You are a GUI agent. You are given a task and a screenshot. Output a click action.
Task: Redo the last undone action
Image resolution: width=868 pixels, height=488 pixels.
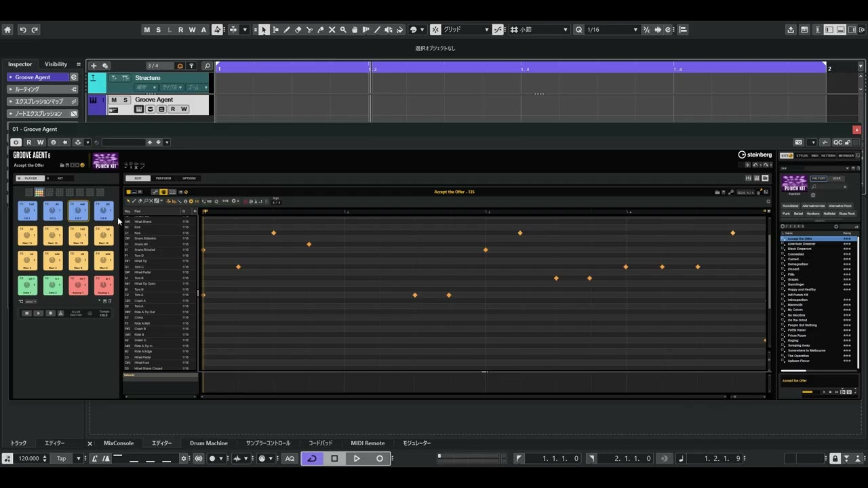point(35,30)
